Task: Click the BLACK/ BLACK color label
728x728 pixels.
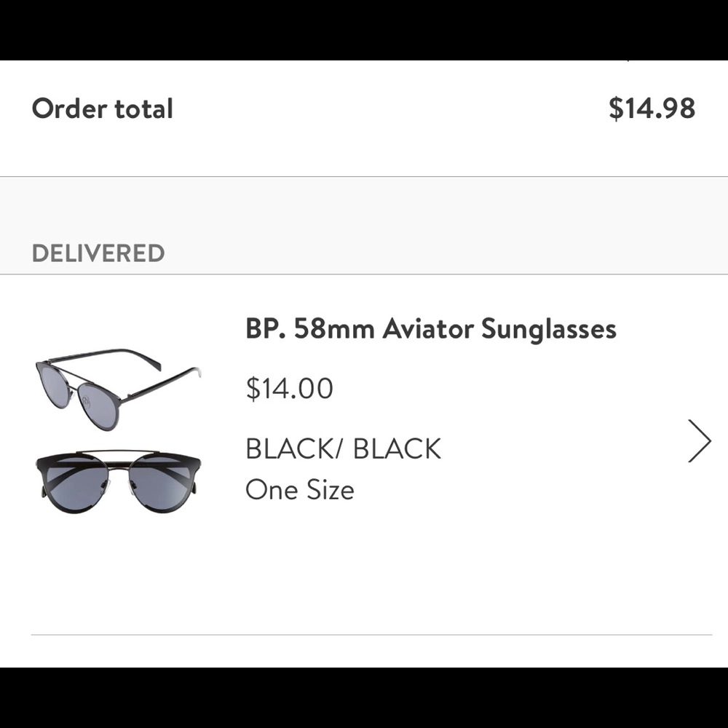Action: (343, 448)
